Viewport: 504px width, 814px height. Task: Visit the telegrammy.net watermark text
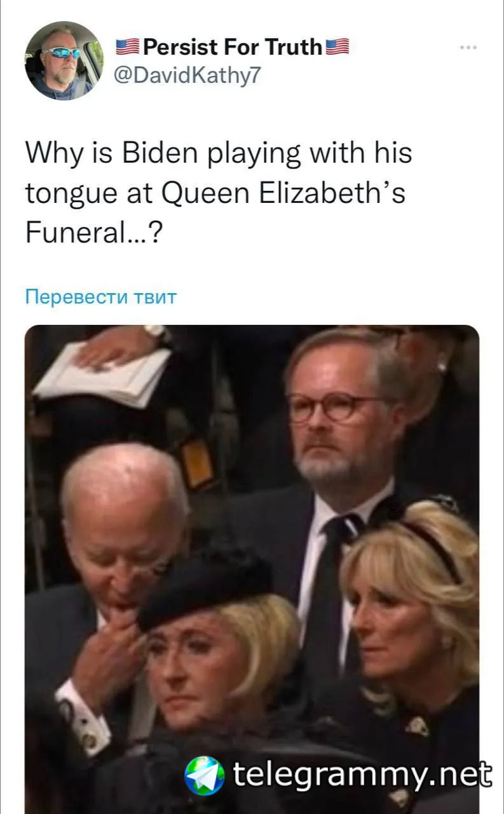click(362, 775)
